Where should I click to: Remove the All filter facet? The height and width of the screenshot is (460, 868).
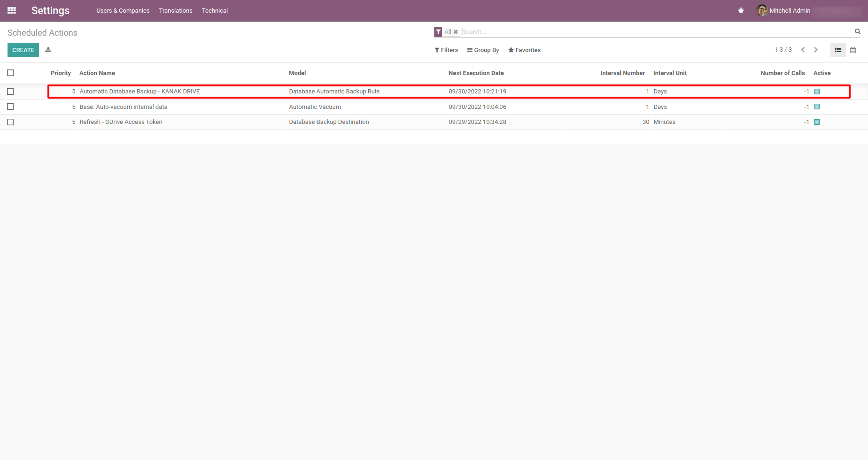point(456,32)
